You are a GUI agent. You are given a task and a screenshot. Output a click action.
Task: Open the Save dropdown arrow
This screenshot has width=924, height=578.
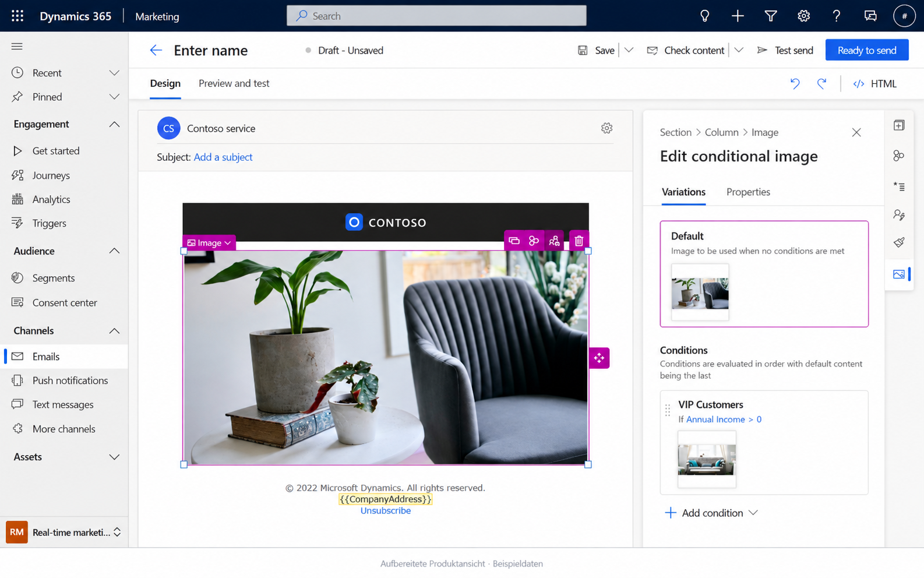pyautogui.click(x=629, y=50)
